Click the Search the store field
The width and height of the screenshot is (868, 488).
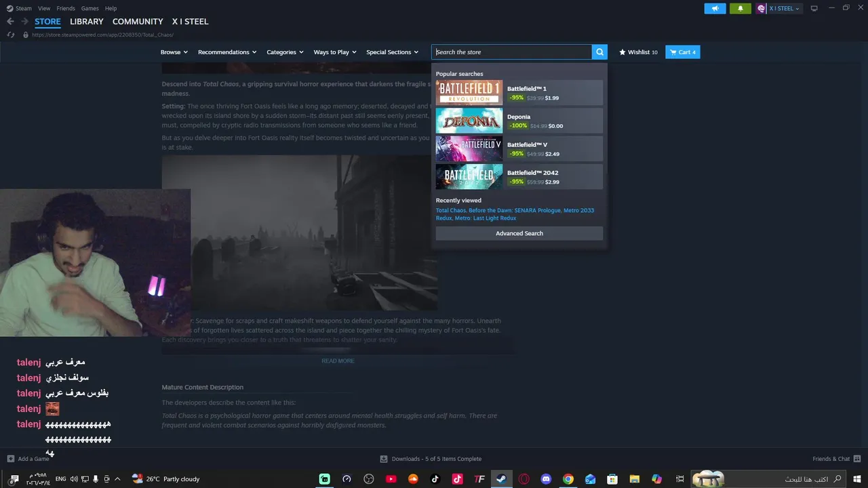(512, 52)
